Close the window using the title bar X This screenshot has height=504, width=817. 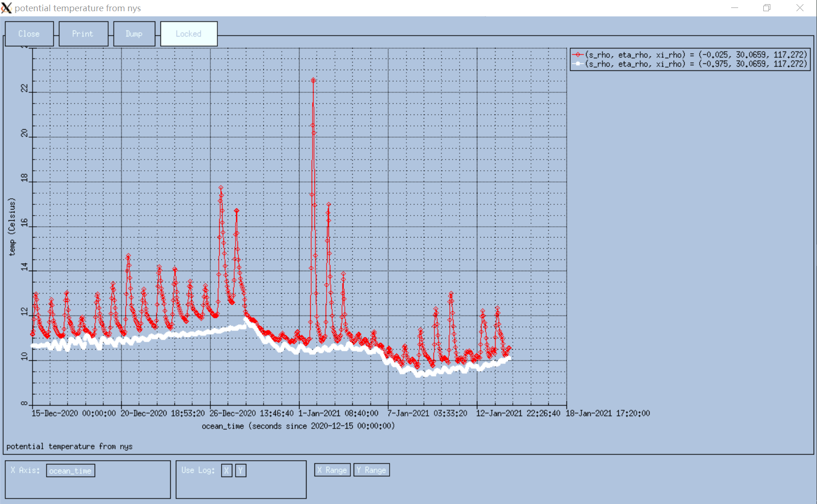(x=800, y=8)
